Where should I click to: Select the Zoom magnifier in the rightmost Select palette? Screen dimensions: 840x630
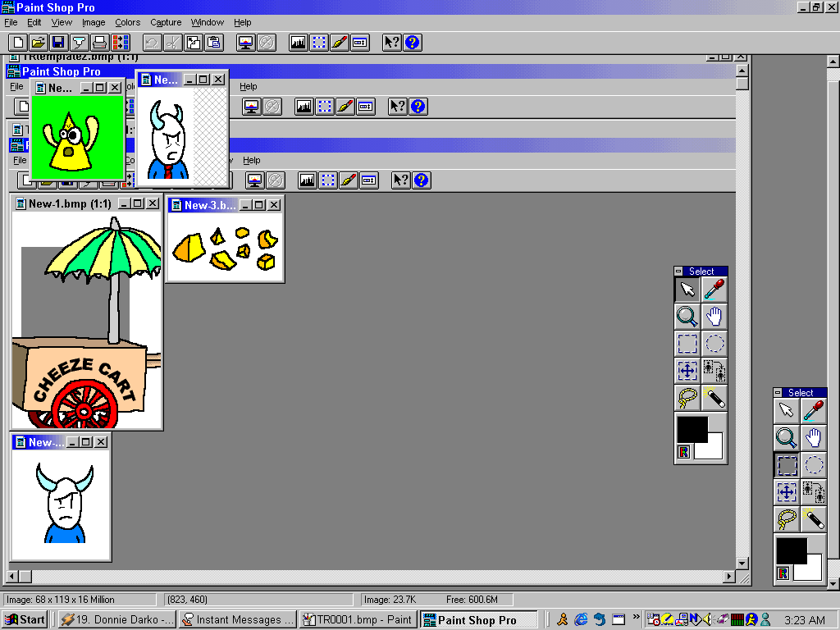(x=786, y=438)
